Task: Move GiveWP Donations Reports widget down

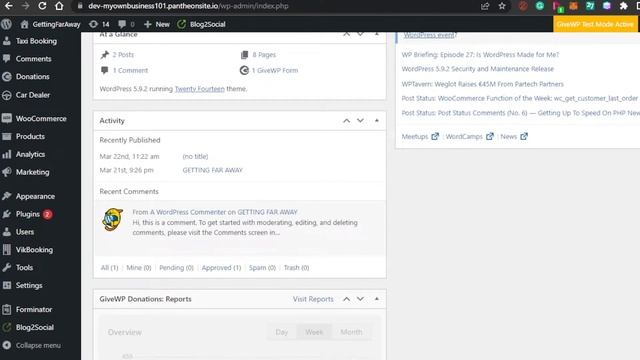Action: [360, 299]
